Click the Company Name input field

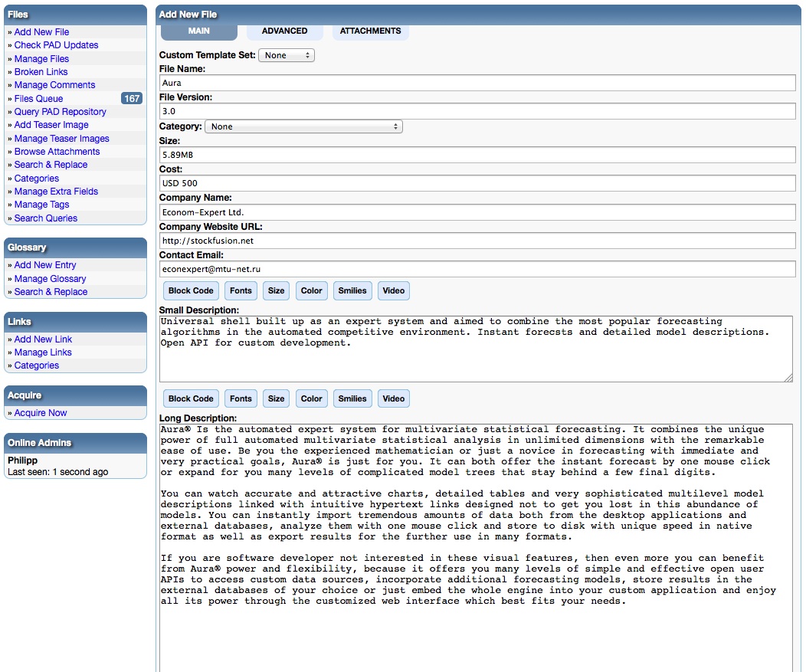pyautogui.click(x=477, y=212)
